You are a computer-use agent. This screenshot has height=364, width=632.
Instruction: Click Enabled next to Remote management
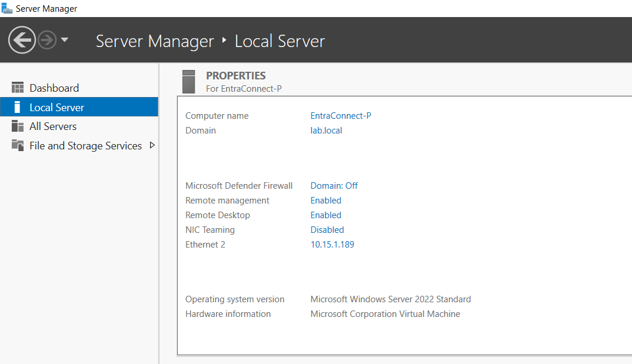click(325, 201)
